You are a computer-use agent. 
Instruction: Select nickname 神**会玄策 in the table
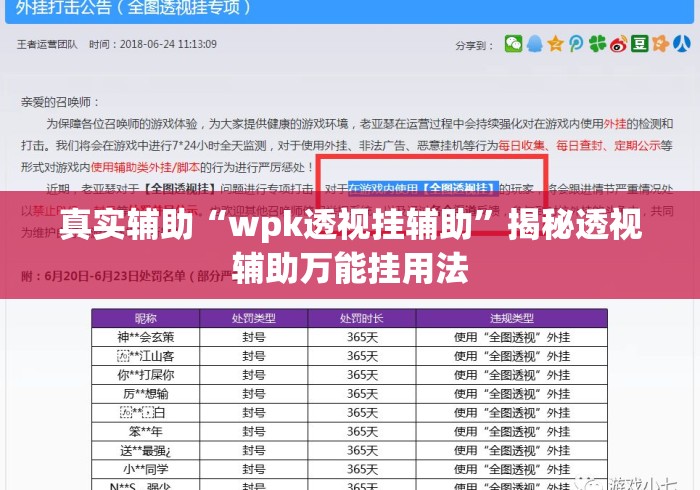[x=146, y=337]
